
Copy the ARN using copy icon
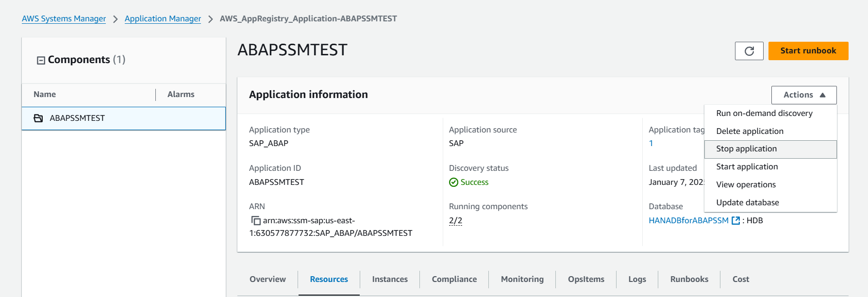pos(256,221)
